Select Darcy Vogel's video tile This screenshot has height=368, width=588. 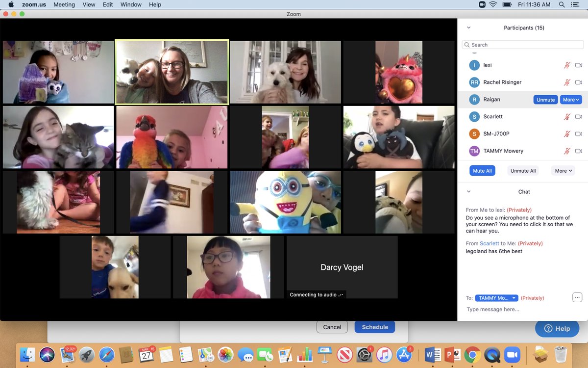pos(342,267)
